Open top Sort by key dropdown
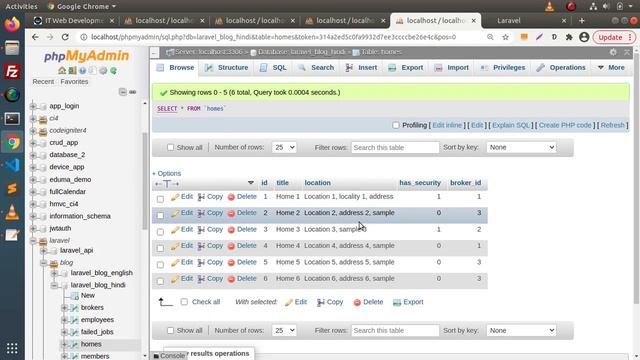640x360 pixels. (521, 147)
